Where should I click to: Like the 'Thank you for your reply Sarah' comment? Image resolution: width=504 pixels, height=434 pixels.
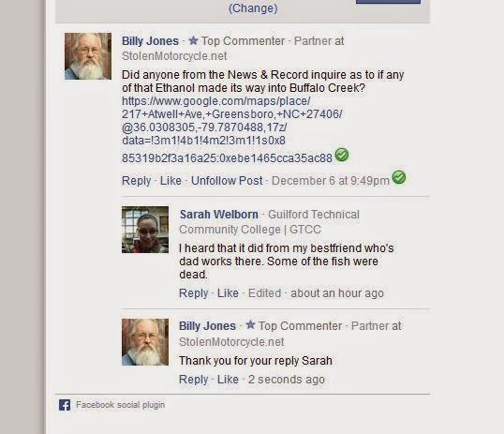coord(228,380)
